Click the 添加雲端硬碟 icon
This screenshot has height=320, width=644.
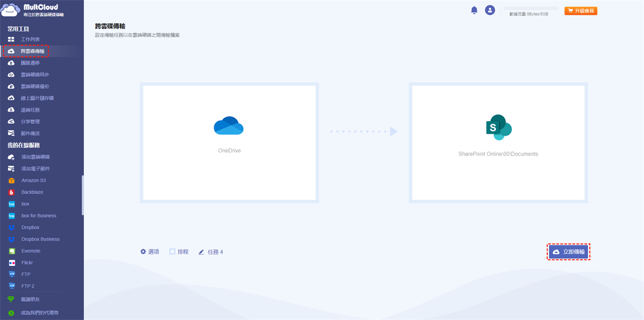point(11,157)
